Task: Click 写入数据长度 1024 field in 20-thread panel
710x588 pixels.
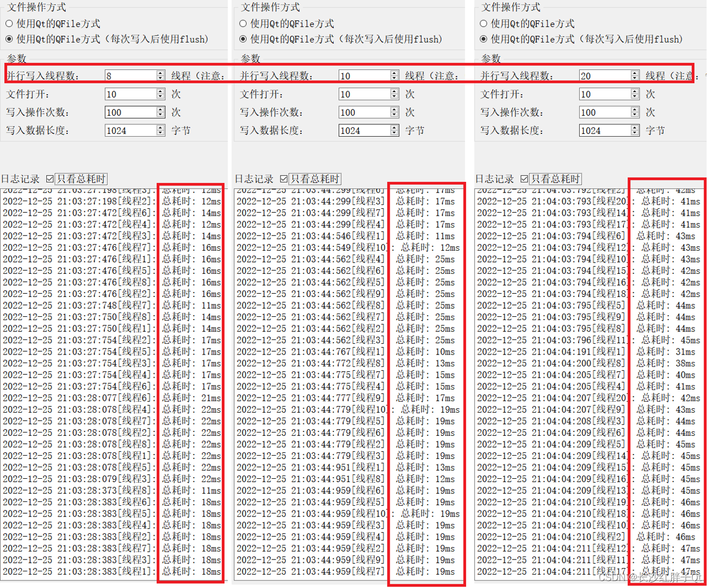Action: [x=605, y=131]
